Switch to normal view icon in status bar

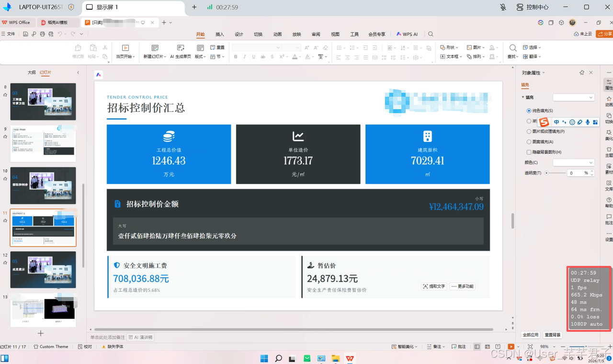click(x=477, y=347)
